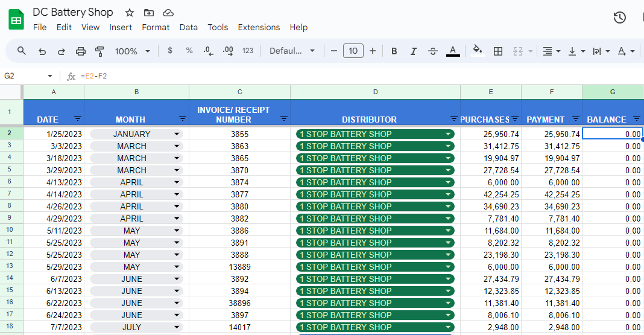Open text rotation options

[626, 51]
